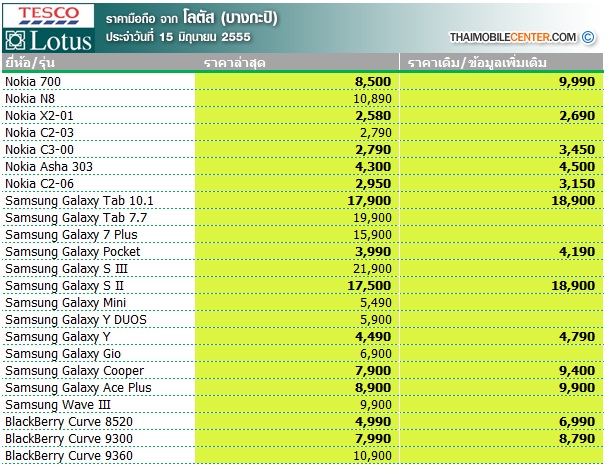Click the 9,400 original price value
The width and height of the screenshot is (607, 467).
point(577,372)
